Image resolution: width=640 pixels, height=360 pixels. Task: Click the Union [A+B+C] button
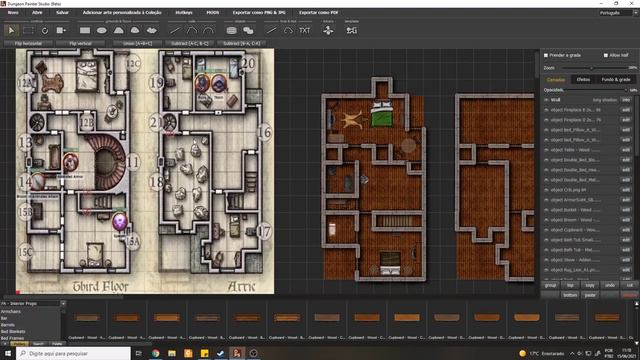coord(138,43)
